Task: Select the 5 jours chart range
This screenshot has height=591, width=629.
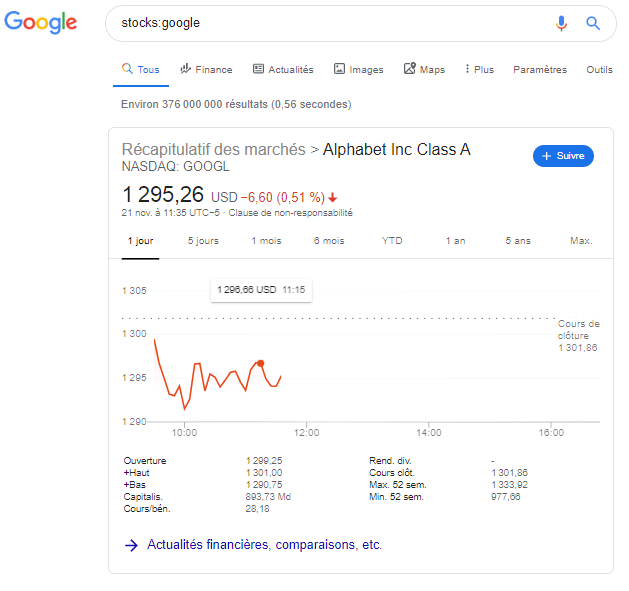Action: tap(203, 241)
